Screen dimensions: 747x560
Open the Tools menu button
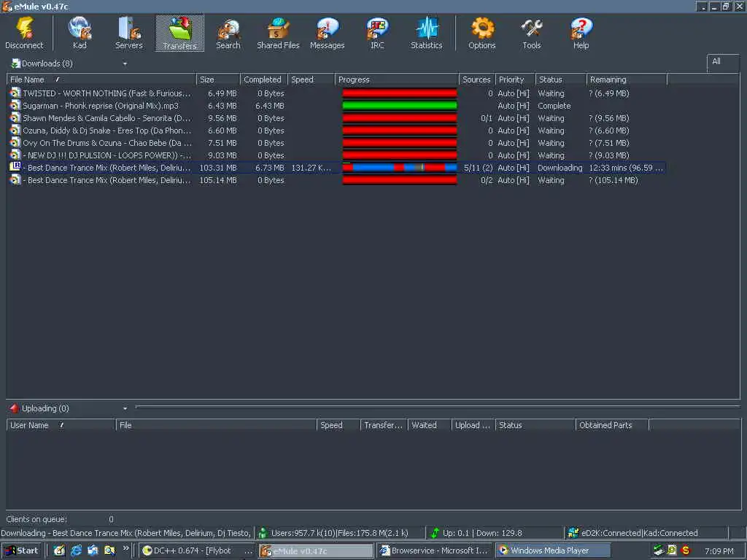(x=531, y=33)
